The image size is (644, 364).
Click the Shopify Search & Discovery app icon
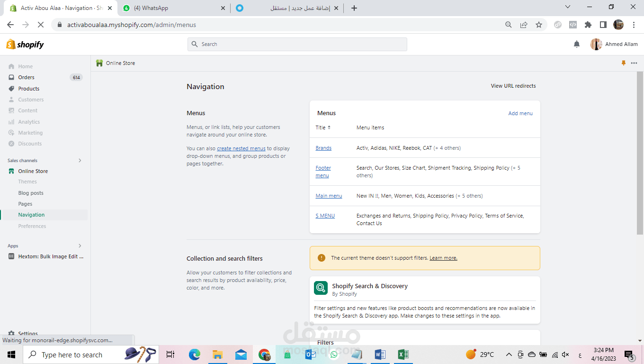tap(321, 288)
